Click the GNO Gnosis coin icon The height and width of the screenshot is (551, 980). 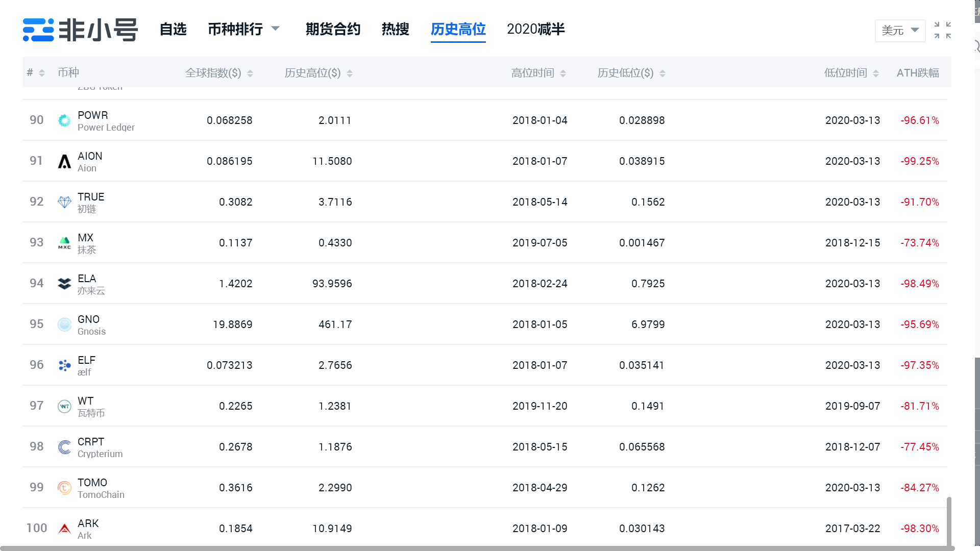(64, 324)
